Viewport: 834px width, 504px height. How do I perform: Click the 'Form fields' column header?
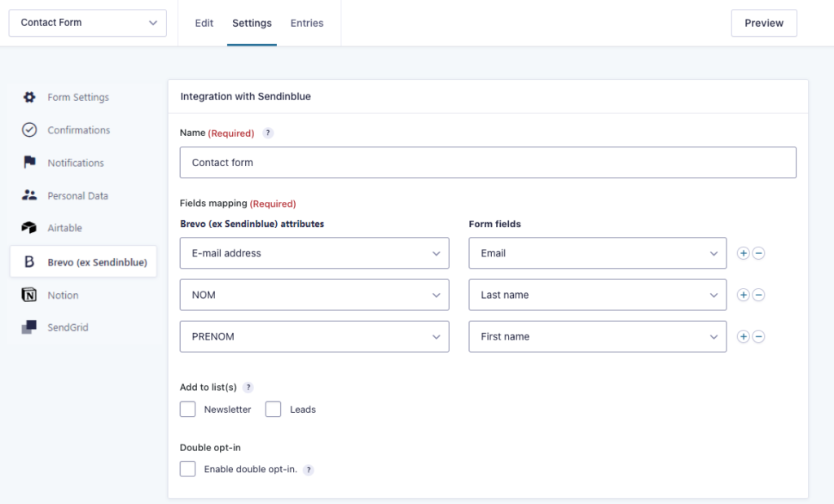click(494, 224)
